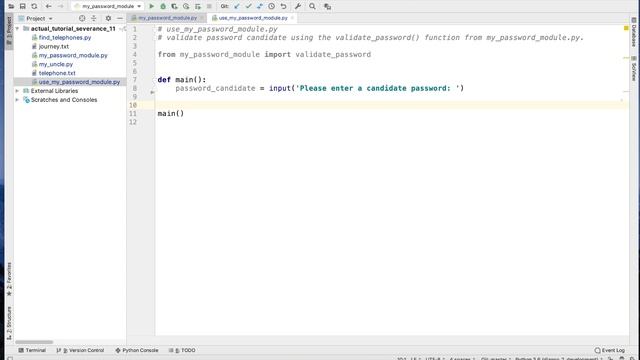Select telephone.txt in the project tree
This screenshot has height=360, width=640.
coord(57,73)
